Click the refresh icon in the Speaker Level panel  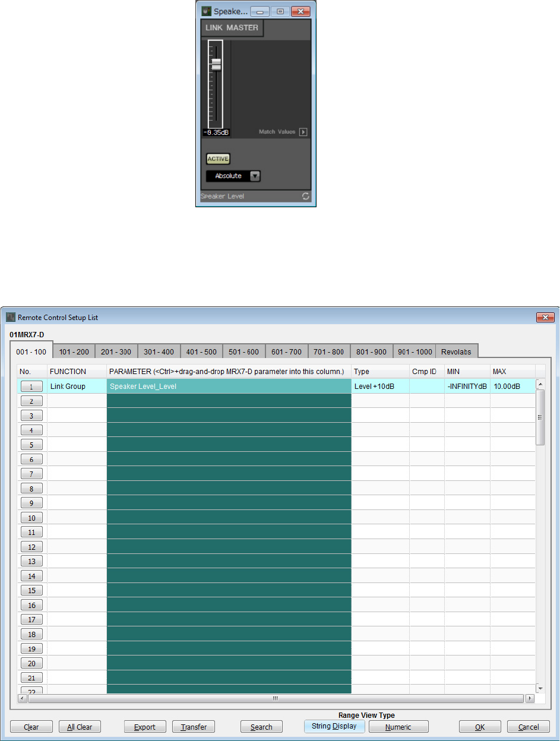(306, 197)
